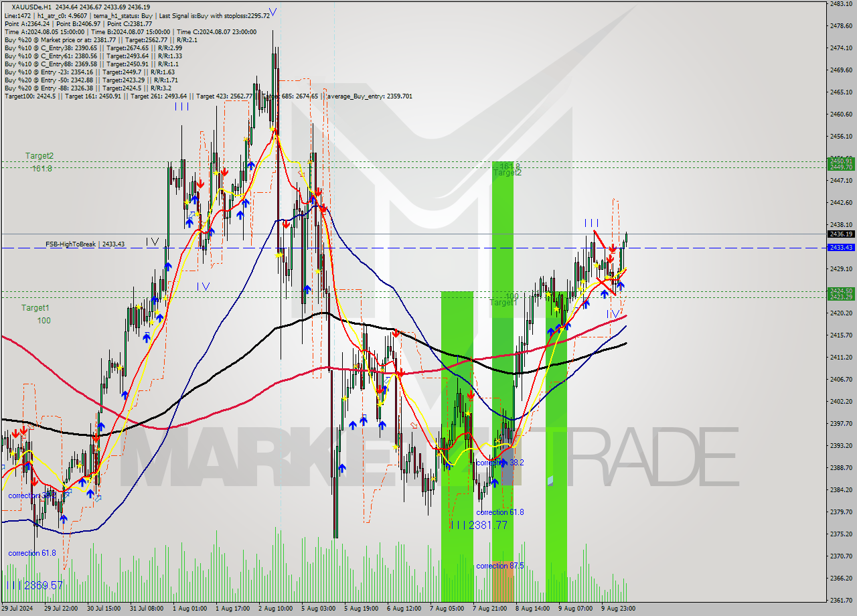
Task: Click the left-side Target2 label
Action: click(x=40, y=155)
